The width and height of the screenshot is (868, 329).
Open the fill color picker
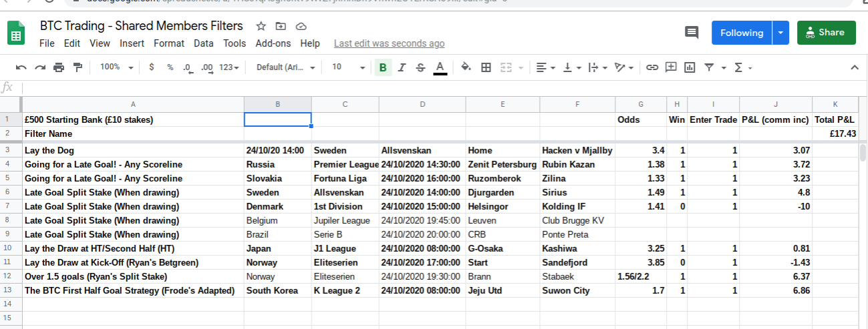click(466, 67)
